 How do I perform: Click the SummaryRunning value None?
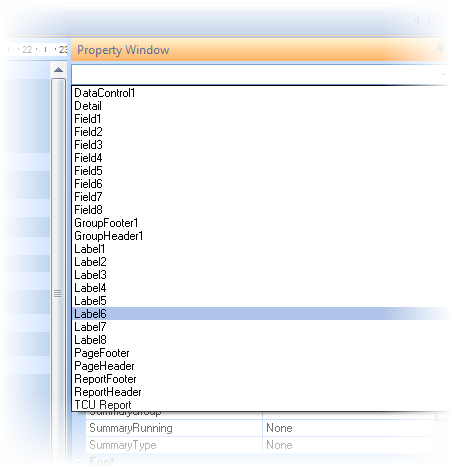pyautogui.click(x=279, y=428)
